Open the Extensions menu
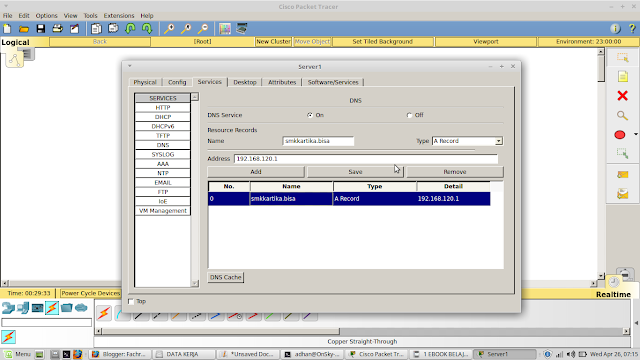This screenshot has height=360, width=640. coord(119,16)
